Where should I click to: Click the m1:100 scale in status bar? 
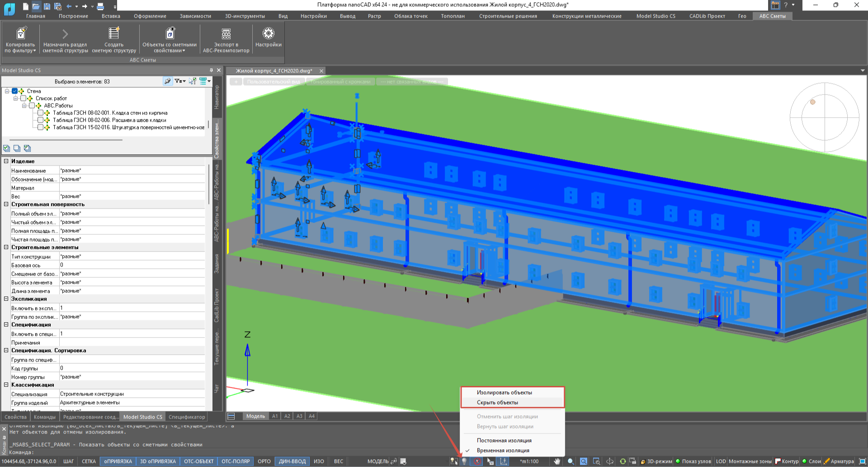pos(529,461)
